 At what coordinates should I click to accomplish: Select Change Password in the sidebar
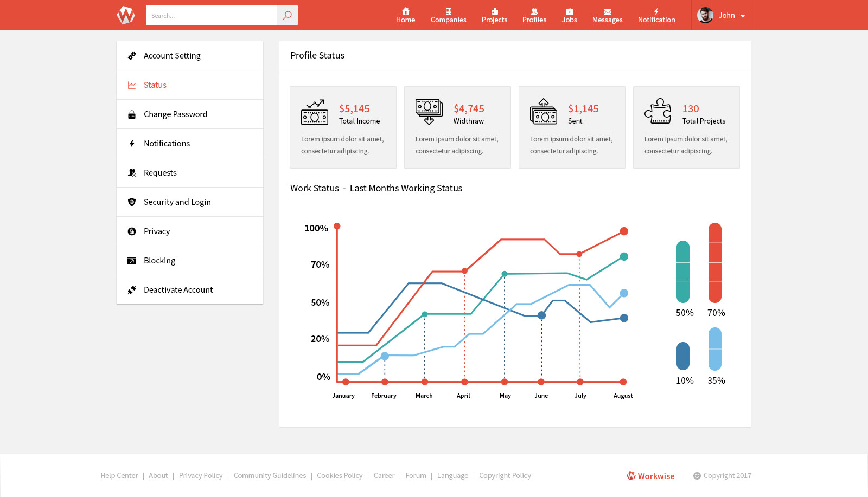(175, 114)
